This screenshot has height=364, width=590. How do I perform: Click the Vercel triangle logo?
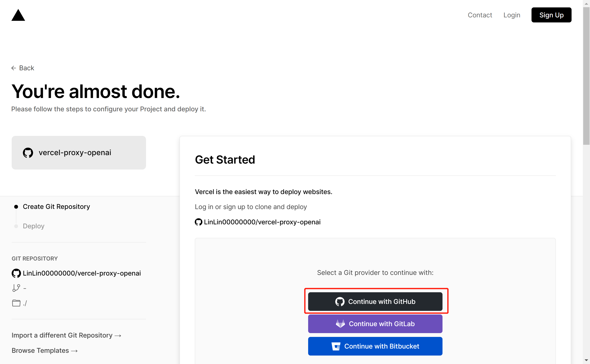click(x=18, y=15)
